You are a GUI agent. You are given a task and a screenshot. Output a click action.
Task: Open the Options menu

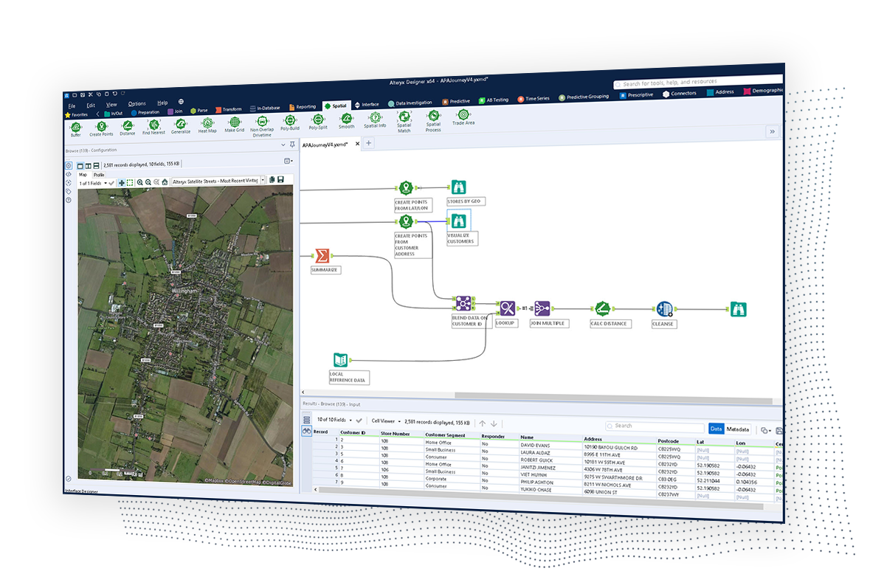point(137,104)
